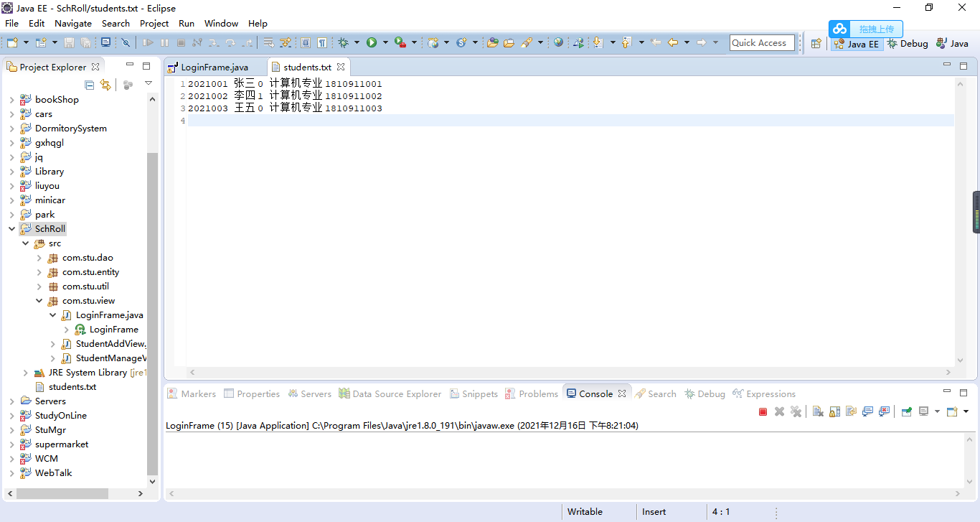Click New Dynamic Web Project globe icon
The image size is (980, 522).
click(x=433, y=42)
